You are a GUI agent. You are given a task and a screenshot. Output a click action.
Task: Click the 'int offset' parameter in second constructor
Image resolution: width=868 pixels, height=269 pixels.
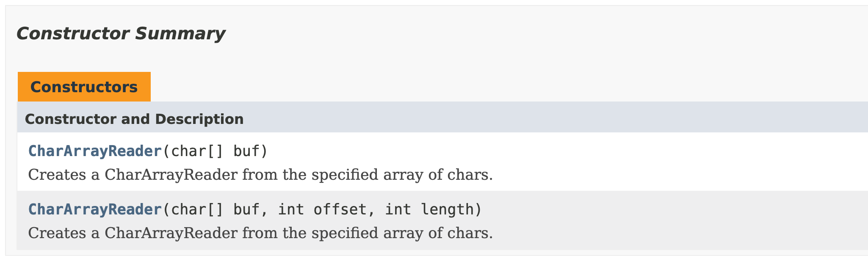click(x=323, y=209)
